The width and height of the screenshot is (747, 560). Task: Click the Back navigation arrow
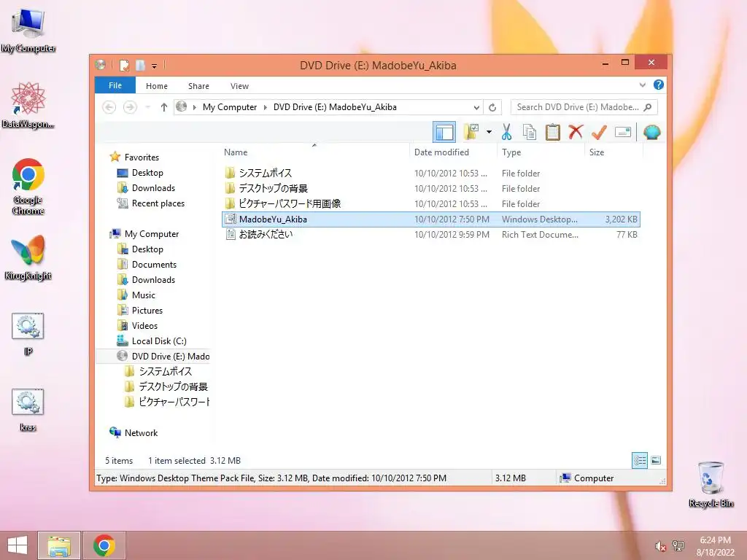[x=109, y=107]
